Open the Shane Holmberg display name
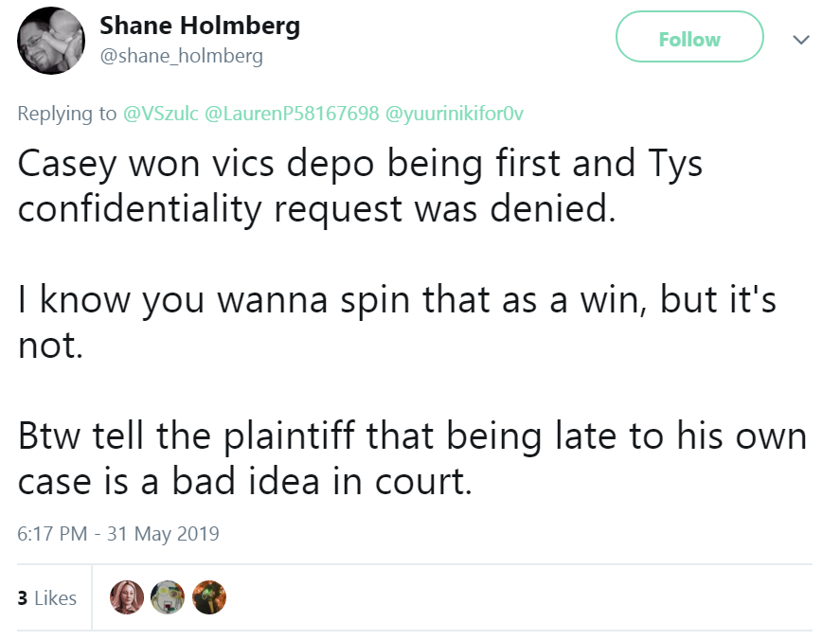This screenshot has width=840, height=640. coord(200,26)
